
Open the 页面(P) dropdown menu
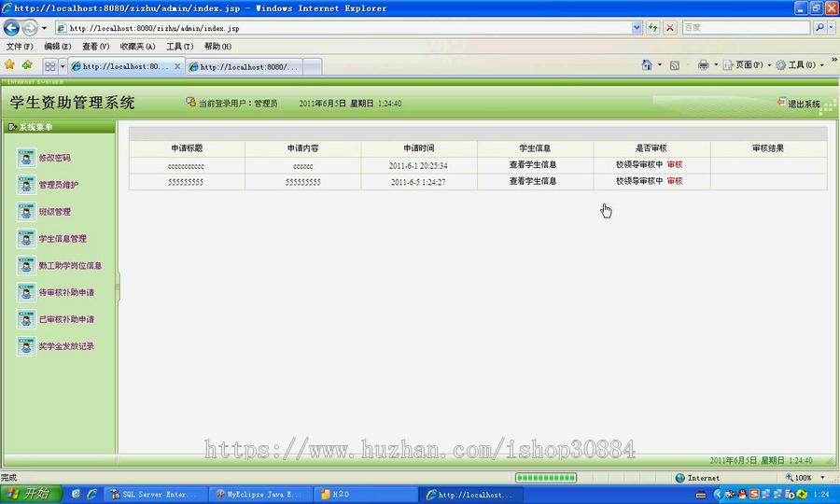coord(747,64)
